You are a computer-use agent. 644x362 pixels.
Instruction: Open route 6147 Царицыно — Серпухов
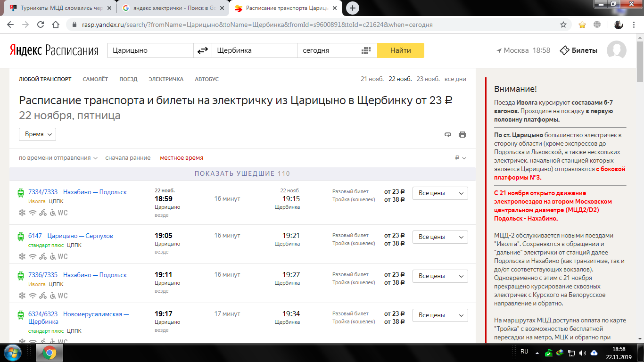(71, 236)
